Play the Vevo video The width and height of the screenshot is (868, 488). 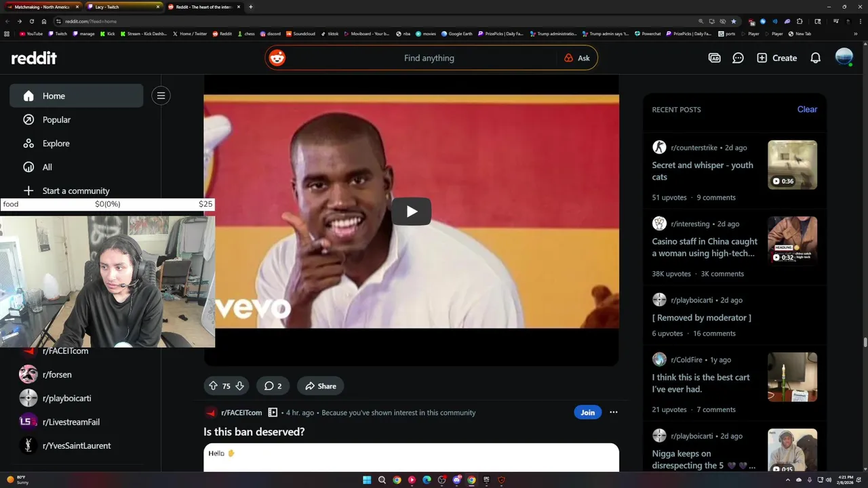coord(411,211)
